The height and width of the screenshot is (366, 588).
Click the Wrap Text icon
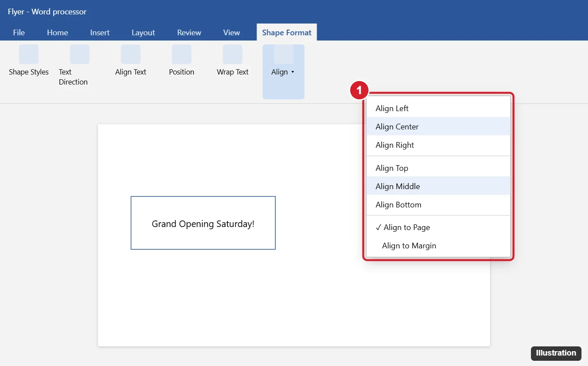pos(233,54)
